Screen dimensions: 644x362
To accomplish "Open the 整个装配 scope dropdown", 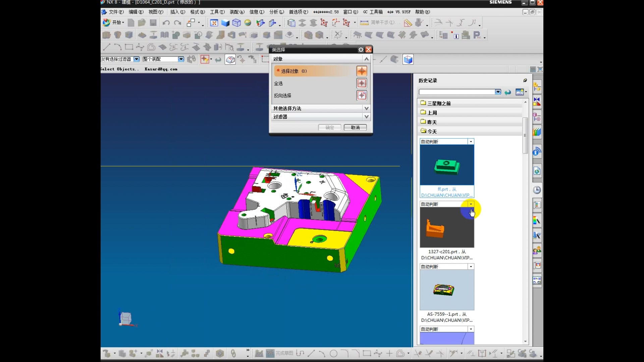I will 181,59.
